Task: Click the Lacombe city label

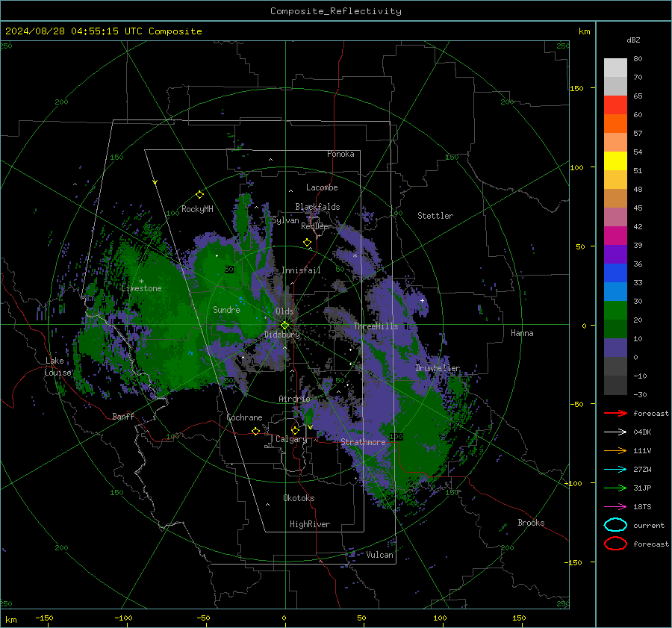Action: point(322,187)
